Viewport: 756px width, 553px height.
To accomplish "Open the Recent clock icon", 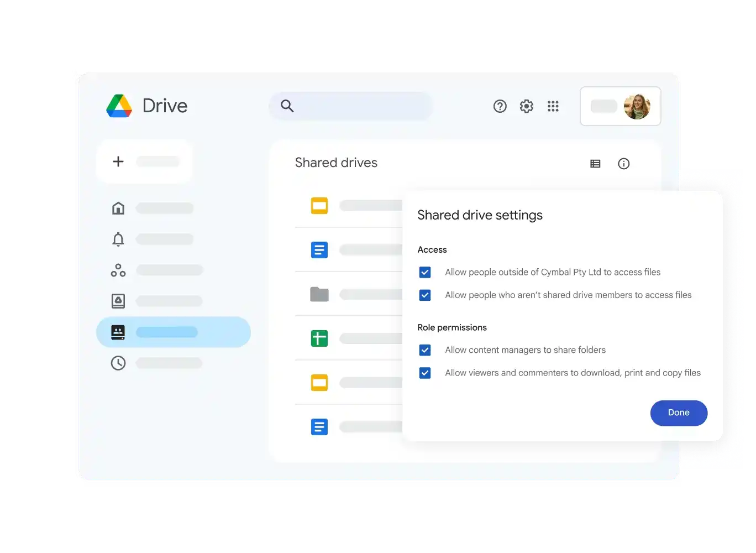I will (118, 363).
